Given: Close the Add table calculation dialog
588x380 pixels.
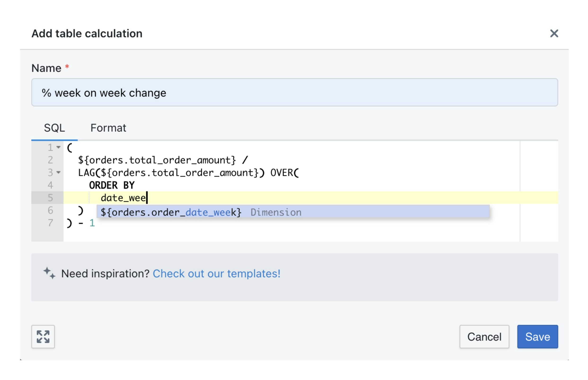Looking at the screenshot, I should pos(554,33).
